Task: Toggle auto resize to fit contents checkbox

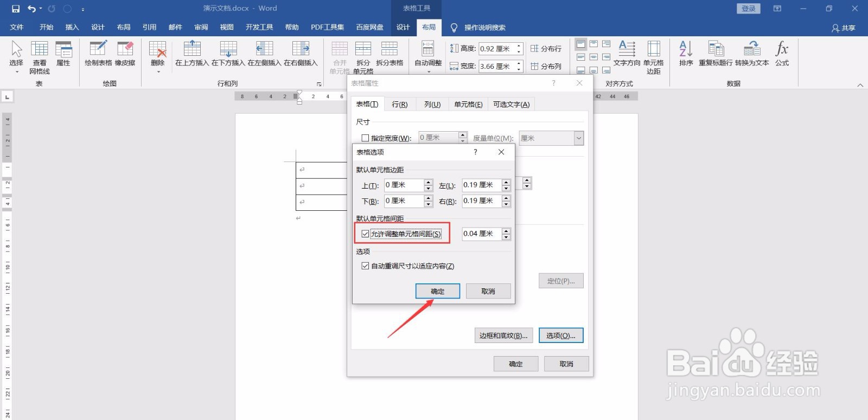Action: [365, 266]
